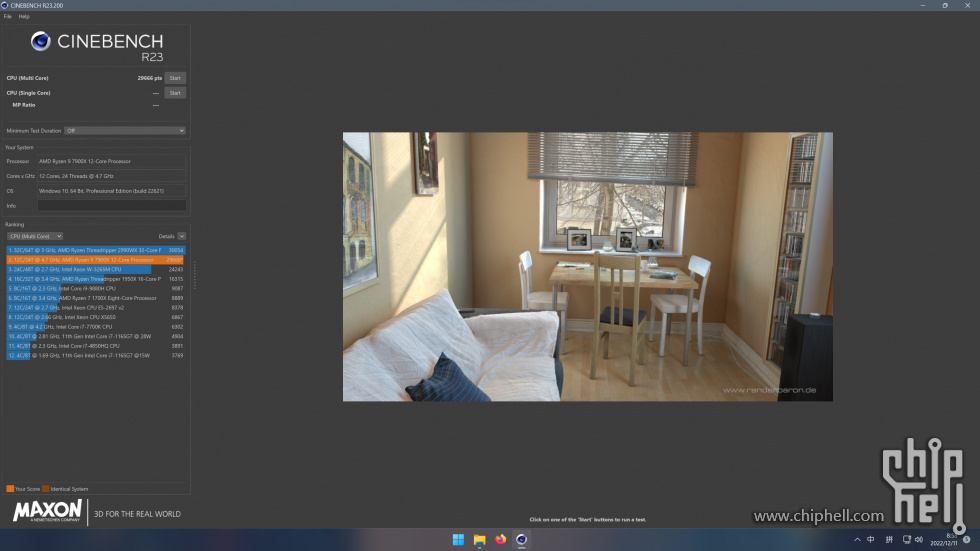Click Cinebench icon in taskbar
Image resolution: width=980 pixels, height=551 pixels.
click(x=521, y=539)
